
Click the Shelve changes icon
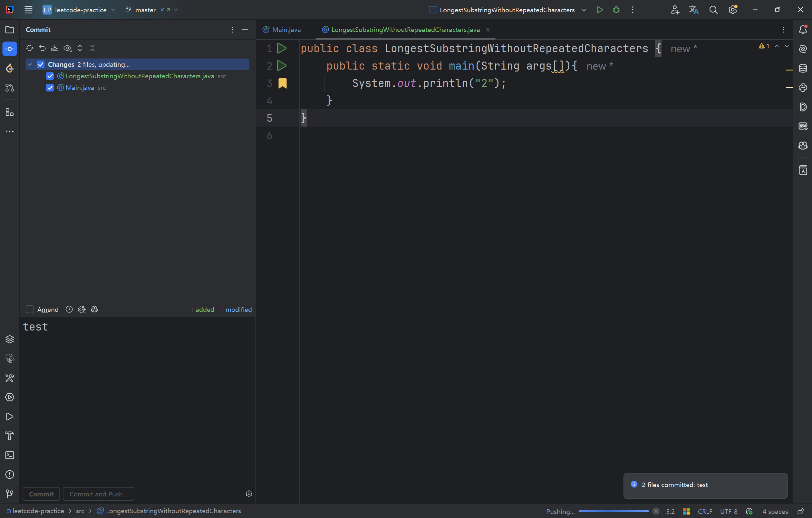(x=55, y=48)
